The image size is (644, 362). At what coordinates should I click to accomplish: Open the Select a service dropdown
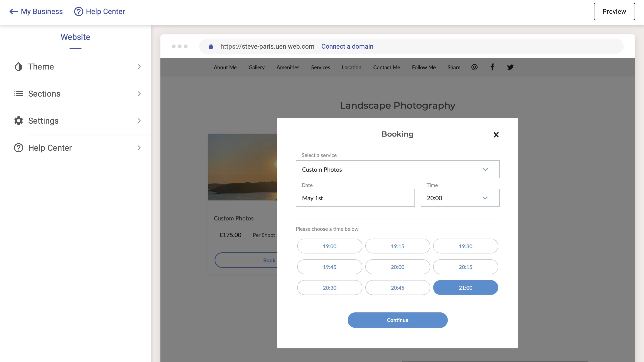pos(397,169)
